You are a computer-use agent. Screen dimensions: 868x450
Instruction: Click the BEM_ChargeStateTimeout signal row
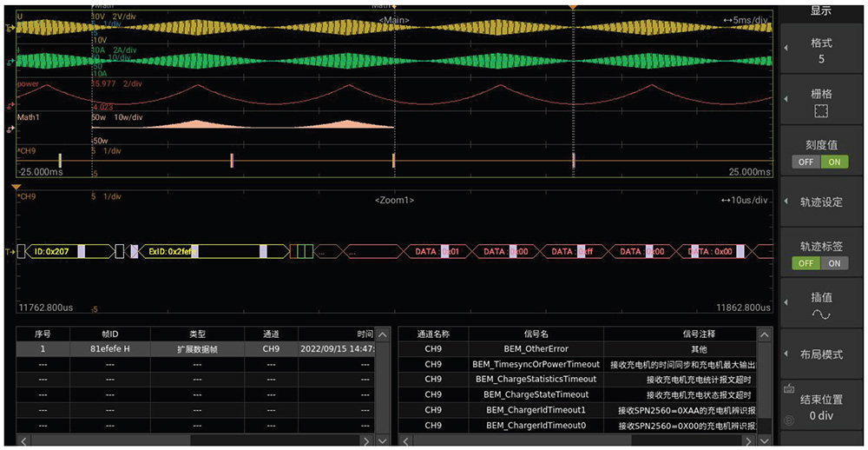[536, 394]
